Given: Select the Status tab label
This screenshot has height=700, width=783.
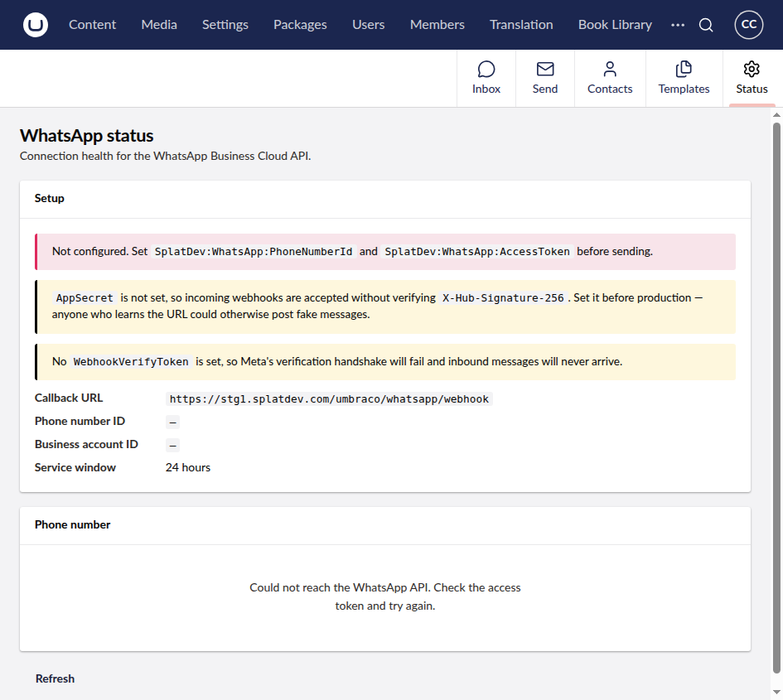Looking at the screenshot, I should pyautogui.click(x=752, y=89).
